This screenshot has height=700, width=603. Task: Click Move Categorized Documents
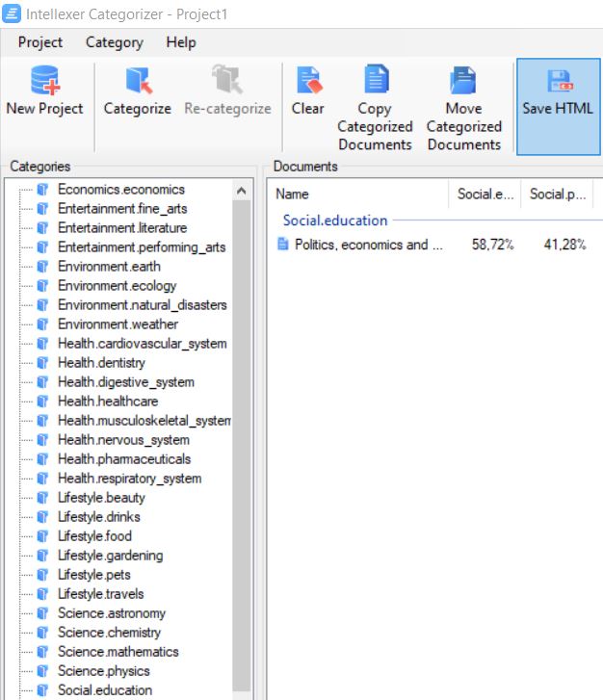click(464, 109)
